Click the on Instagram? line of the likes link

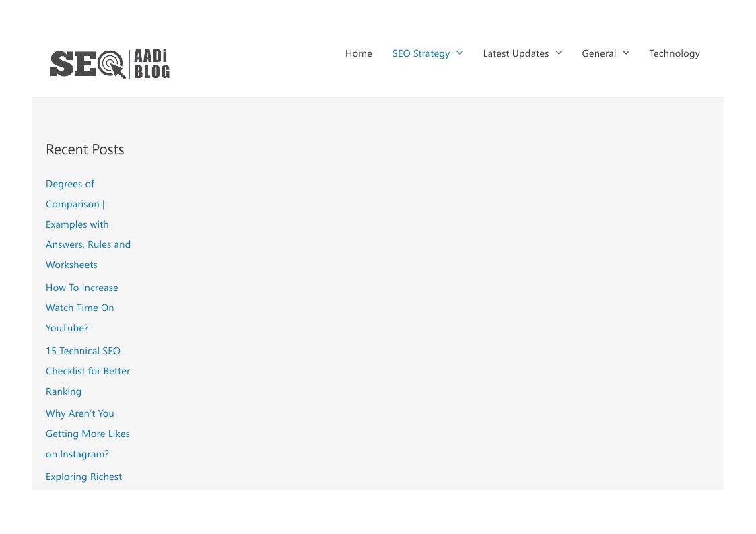click(x=77, y=454)
